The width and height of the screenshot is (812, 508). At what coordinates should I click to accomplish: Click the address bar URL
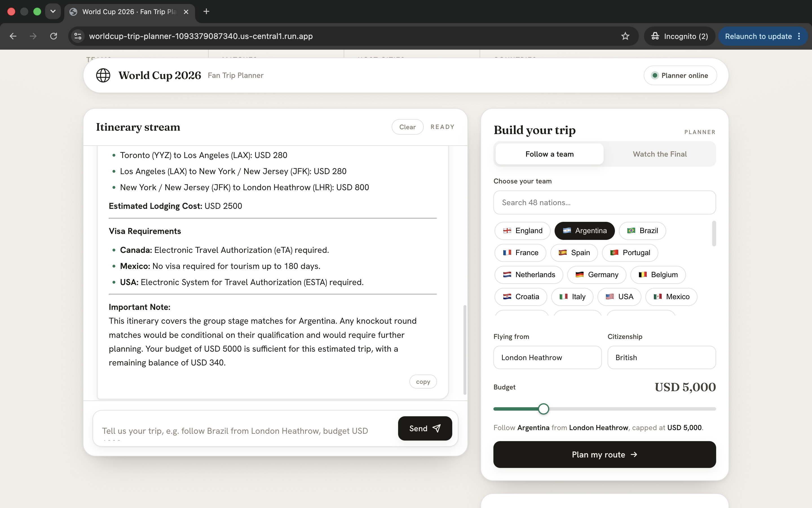pyautogui.click(x=201, y=36)
